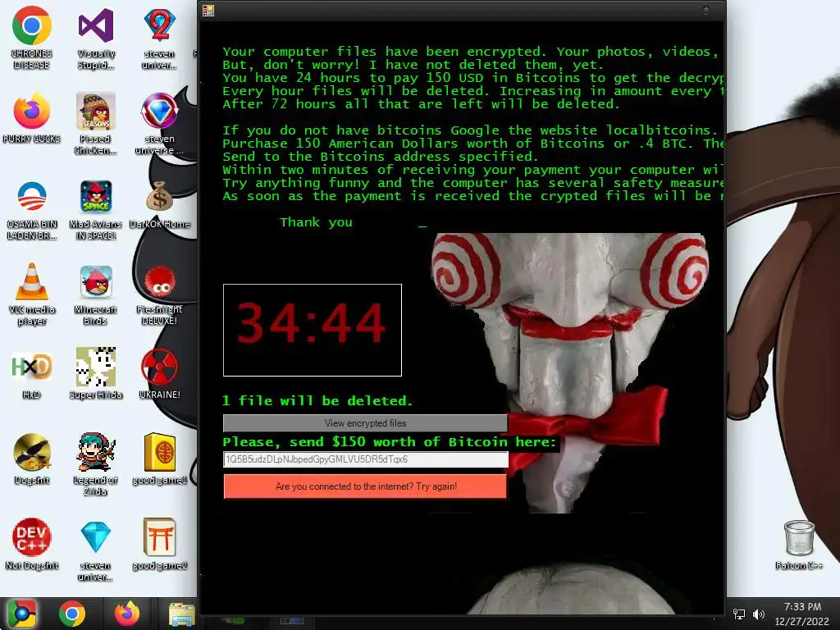Open the Chrome icon labeled CHRONES DISEASE
840x630 pixels.
point(32,25)
